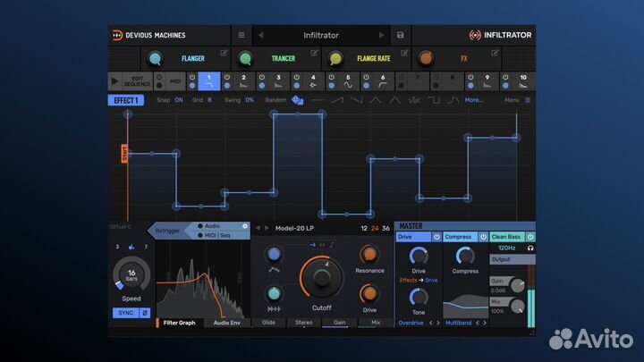Go to the next preset arrow

382,35
